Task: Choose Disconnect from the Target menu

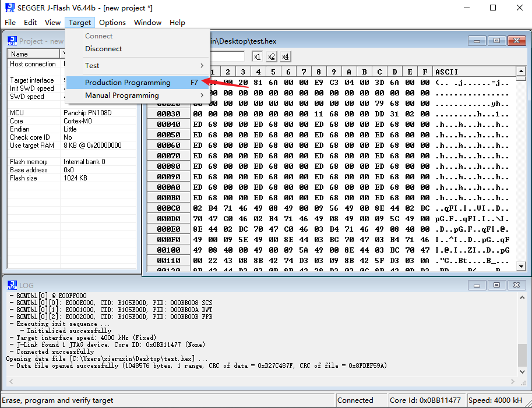Action: point(138,49)
